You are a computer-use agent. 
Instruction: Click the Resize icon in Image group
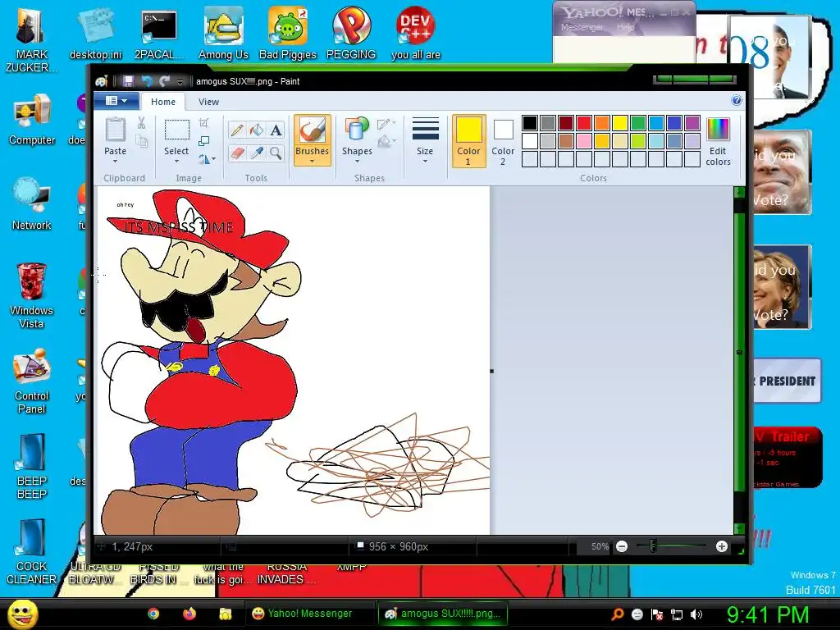click(203, 141)
